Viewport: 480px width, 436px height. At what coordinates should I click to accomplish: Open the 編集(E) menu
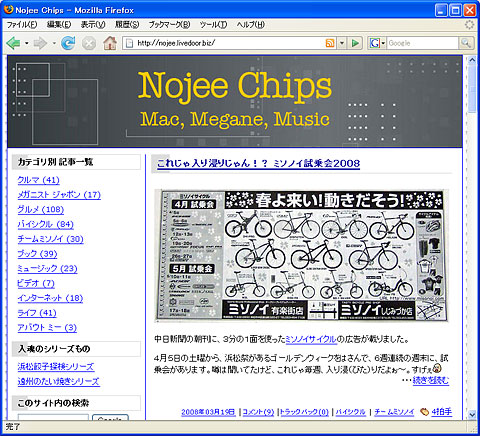pyautogui.click(x=59, y=25)
